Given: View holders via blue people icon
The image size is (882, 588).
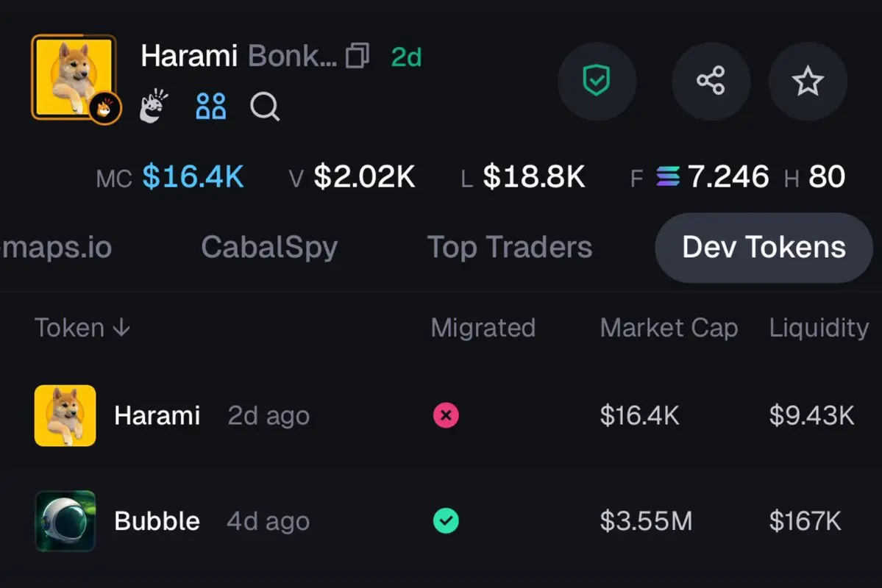Looking at the screenshot, I should (211, 106).
